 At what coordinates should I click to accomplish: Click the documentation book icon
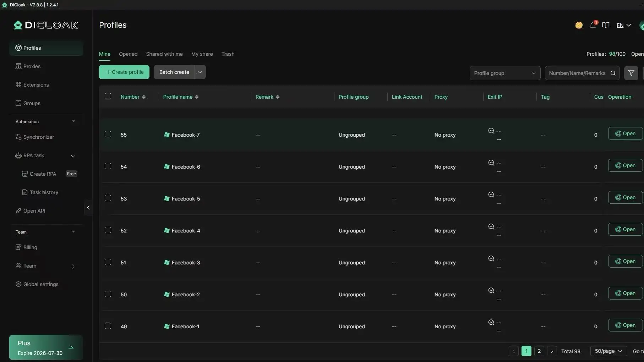(x=606, y=25)
